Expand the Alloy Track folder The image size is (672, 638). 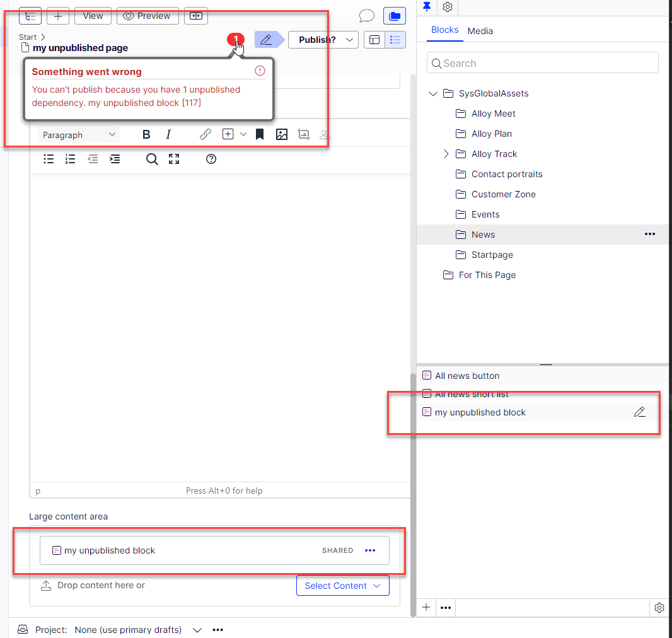tap(446, 154)
